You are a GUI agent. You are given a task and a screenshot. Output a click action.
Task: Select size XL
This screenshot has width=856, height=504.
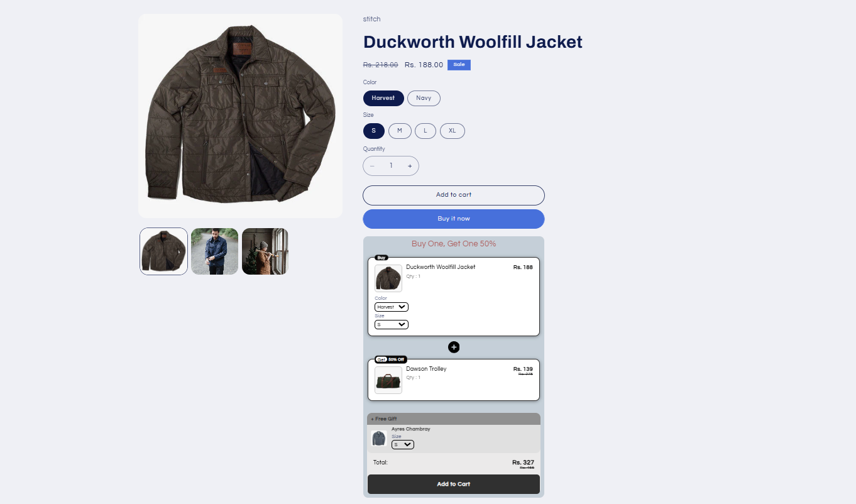tap(453, 131)
